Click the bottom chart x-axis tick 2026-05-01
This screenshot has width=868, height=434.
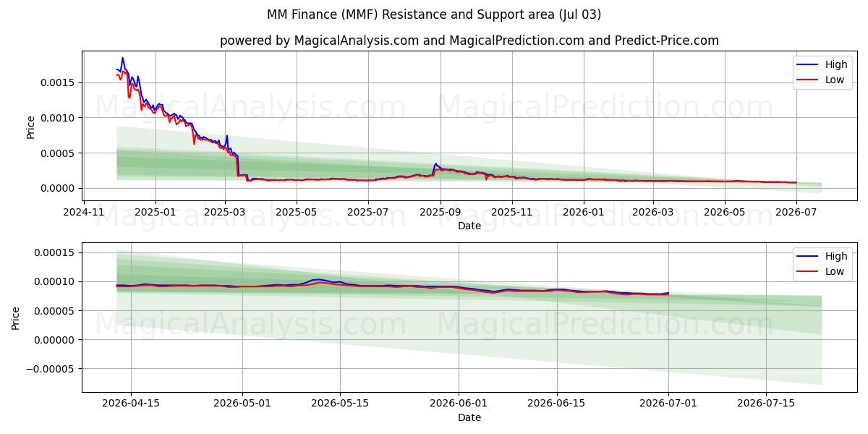click(x=243, y=404)
